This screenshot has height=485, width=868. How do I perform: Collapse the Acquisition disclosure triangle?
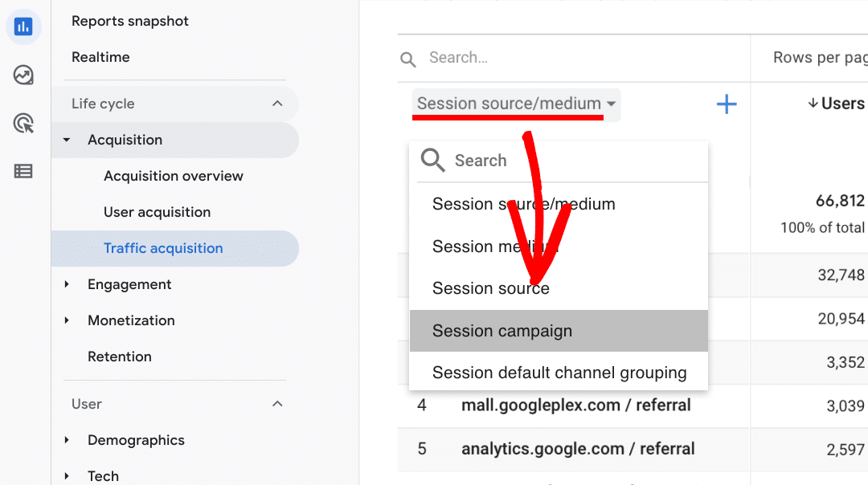click(x=66, y=139)
